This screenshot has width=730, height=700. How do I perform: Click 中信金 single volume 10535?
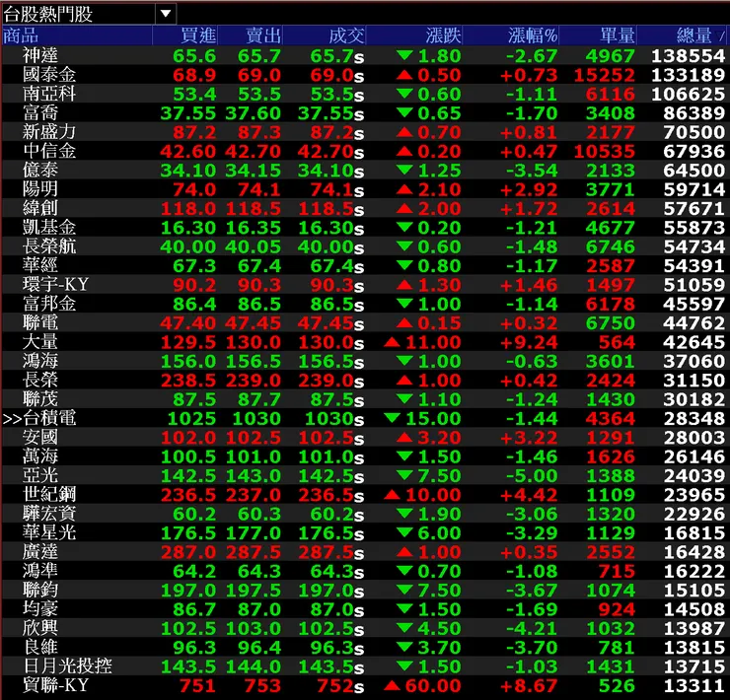(x=605, y=152)
